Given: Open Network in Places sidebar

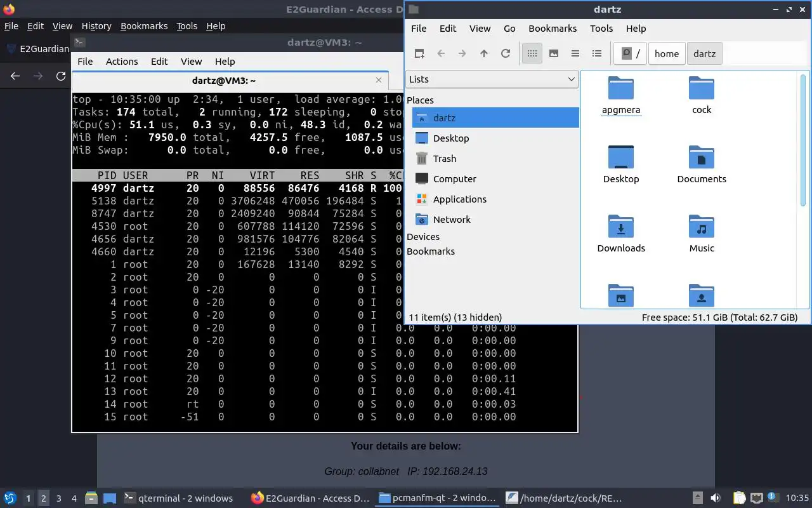Looking at the screenshot, I should (495, 220).
